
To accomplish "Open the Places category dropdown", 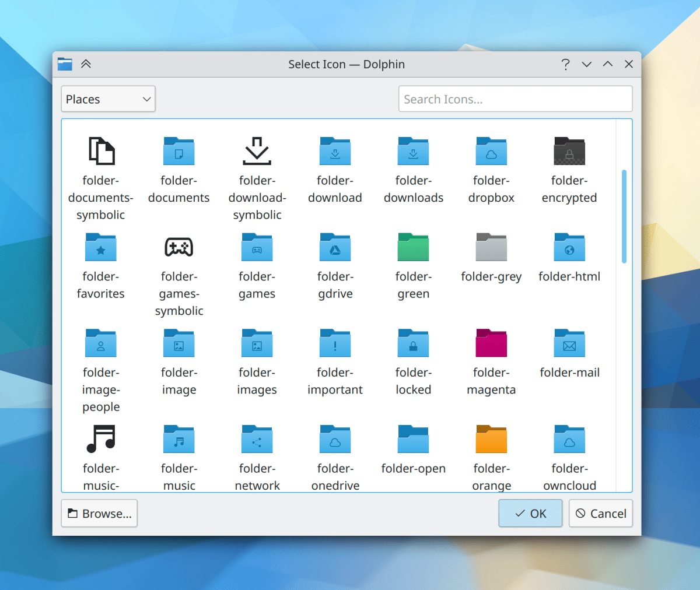I will pyautogui.click(x=108, y=99).
